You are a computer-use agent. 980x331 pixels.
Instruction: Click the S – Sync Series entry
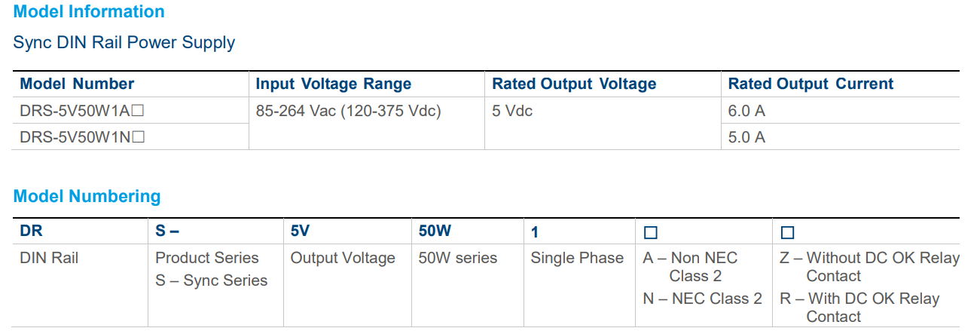pos(211,280)
